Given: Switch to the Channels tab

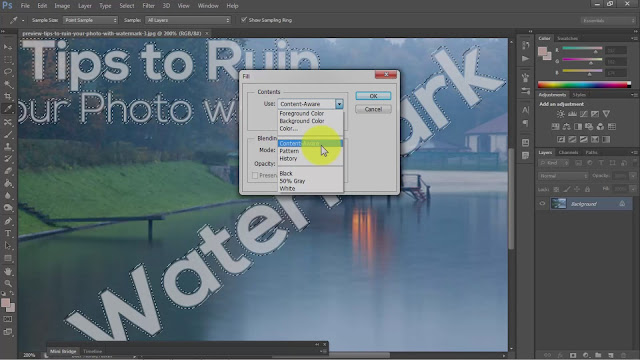Looking at the screenshot, I should click(x=568, y=152).
